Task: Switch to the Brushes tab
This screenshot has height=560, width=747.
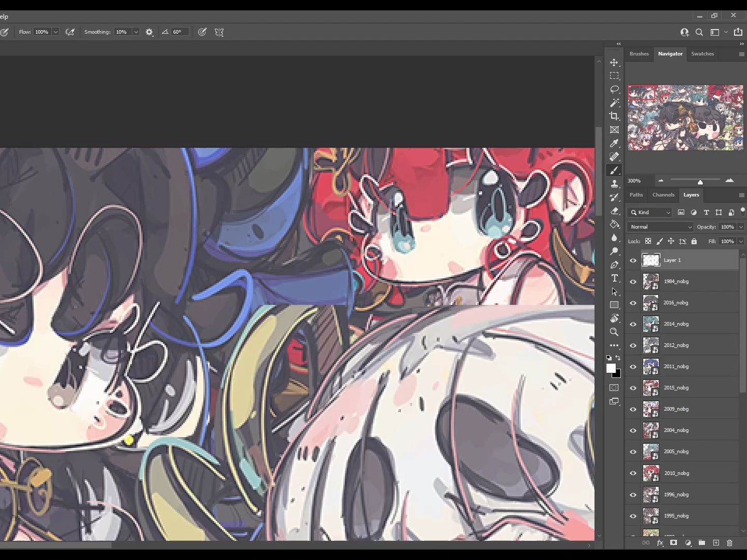Action: pyautogui.click(x=639, y=54)
